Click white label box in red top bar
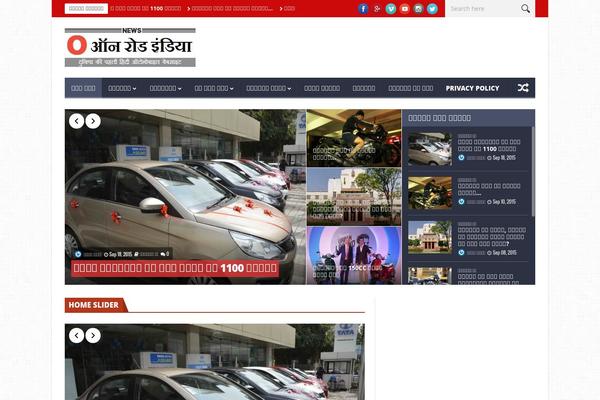Screen dimensions: 600x400 coord(86,8)
